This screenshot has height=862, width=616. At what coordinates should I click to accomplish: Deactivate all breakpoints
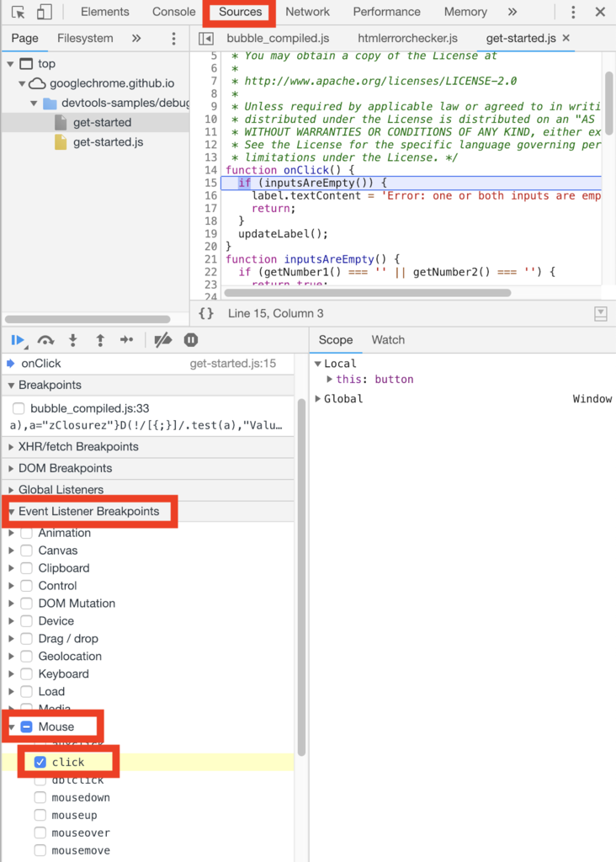tap(162, 340)
